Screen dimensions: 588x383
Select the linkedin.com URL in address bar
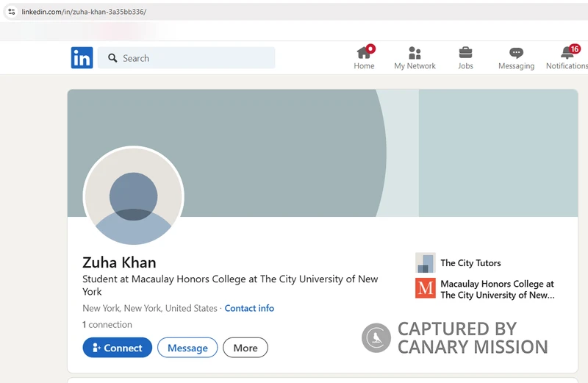tap(84, 12)
